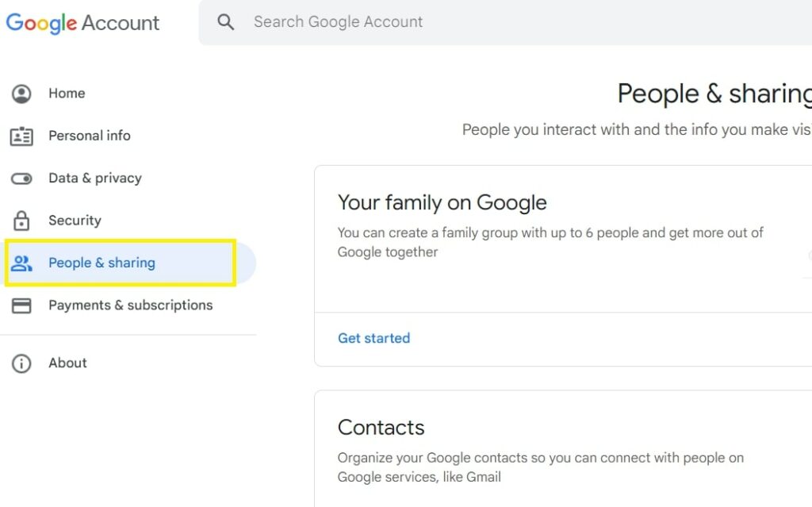Click the Data & privacy toggle icon
The height and width of the screenshot is (507, 812).
[x=21, y=179]
